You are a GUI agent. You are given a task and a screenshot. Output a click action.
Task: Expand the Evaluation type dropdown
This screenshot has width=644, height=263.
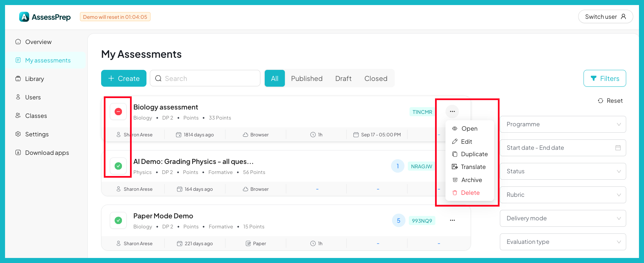click(563, 242)
